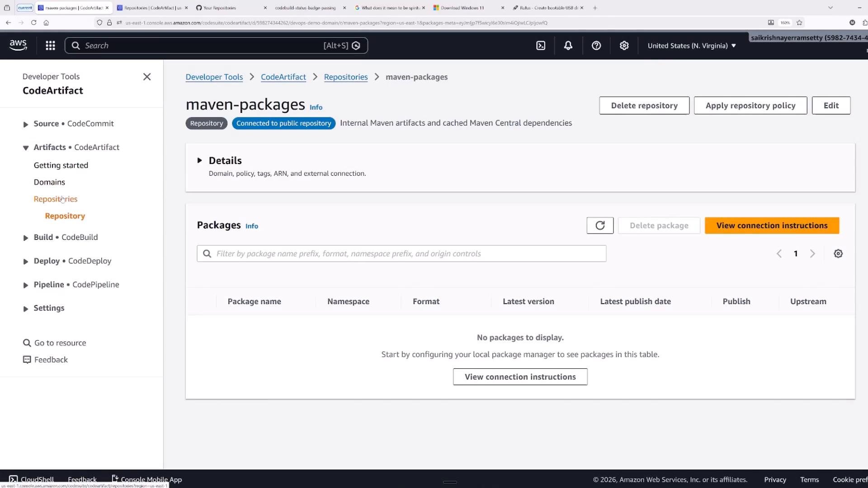The width and height of the screenshot is (868, 488).
Task: Refresh the Packages list
Action: point(600,225)
